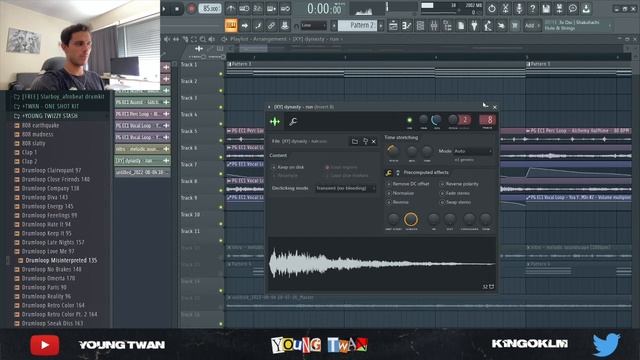This screenshot has height=360, width=640.
Task: Toggle the loop recording icon
Action: click(285, 9)
